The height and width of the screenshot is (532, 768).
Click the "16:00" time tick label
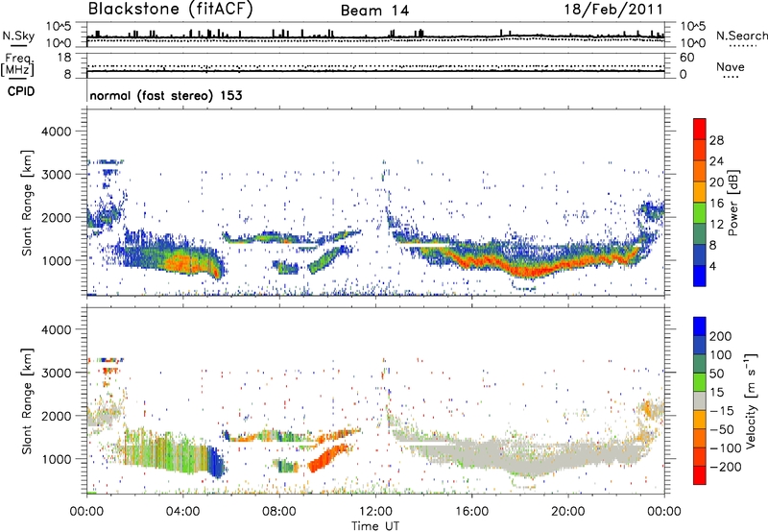471,512
